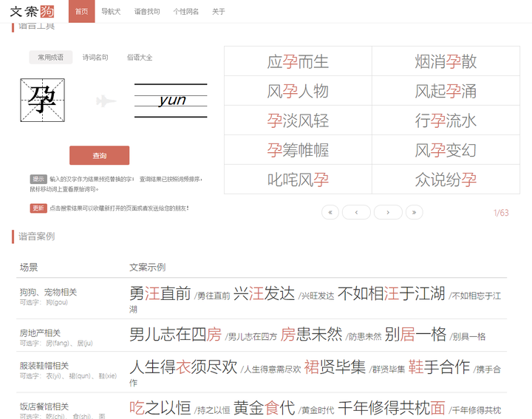This screenshot has width=532, height=419.
Task: Click the 文案狗 site logo
Action: coord(32,11)
